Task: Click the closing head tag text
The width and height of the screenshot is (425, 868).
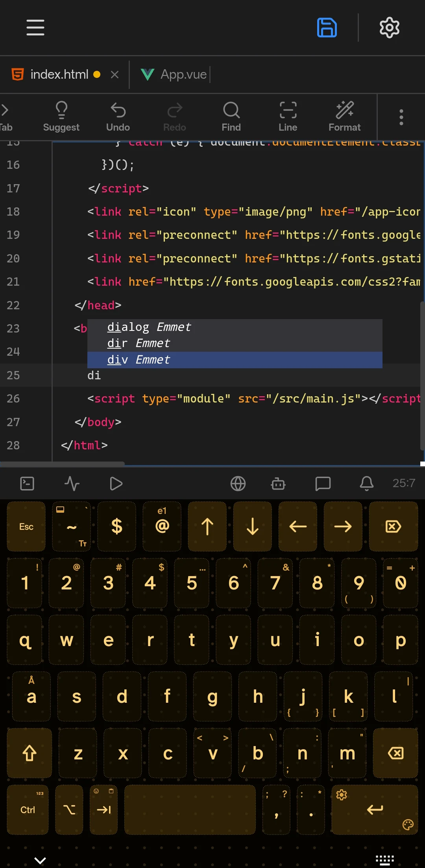Action: (x=98, y=305)
